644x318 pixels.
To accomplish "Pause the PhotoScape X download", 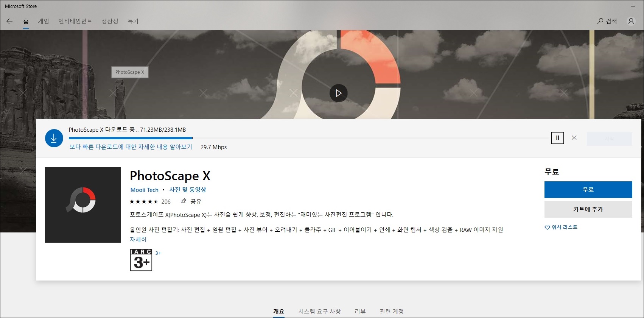I will point(557,138).
